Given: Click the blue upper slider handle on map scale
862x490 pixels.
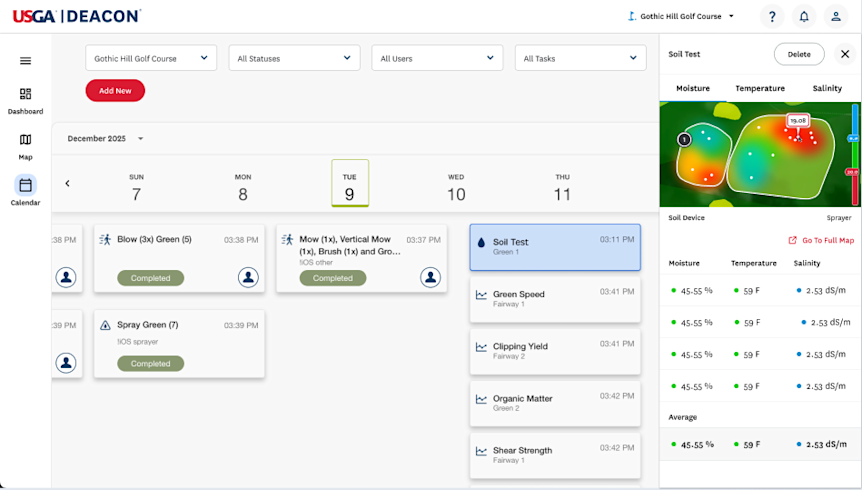Looking at the screenshot, I should pyautogui.click(x=853, y=139).
